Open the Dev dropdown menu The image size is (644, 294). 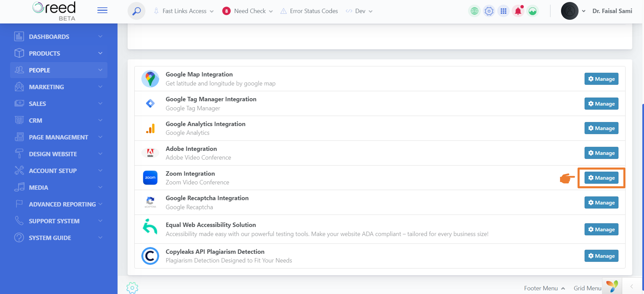coord(359,11)
